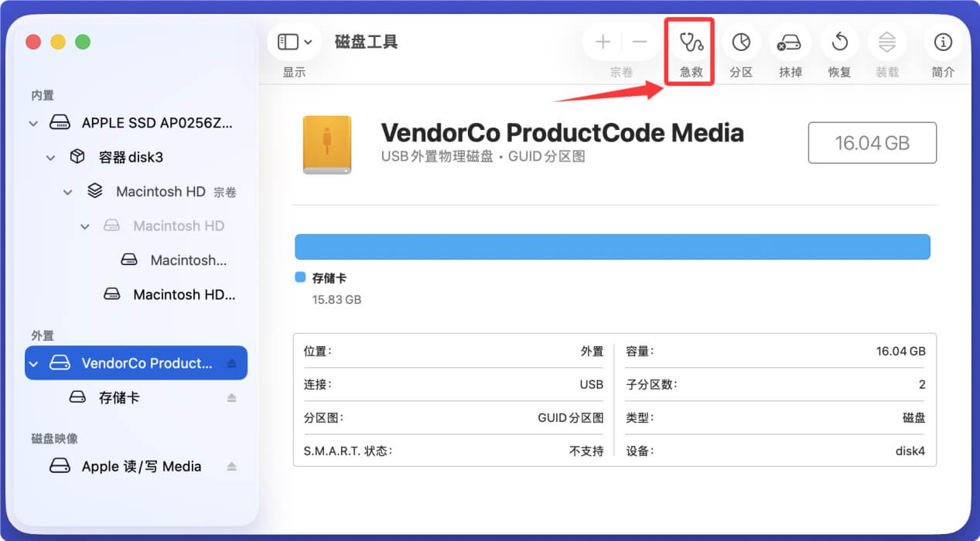Click the blue 存储卡 usage bar
Screen dimensions: 980x541
coord(611,246)
